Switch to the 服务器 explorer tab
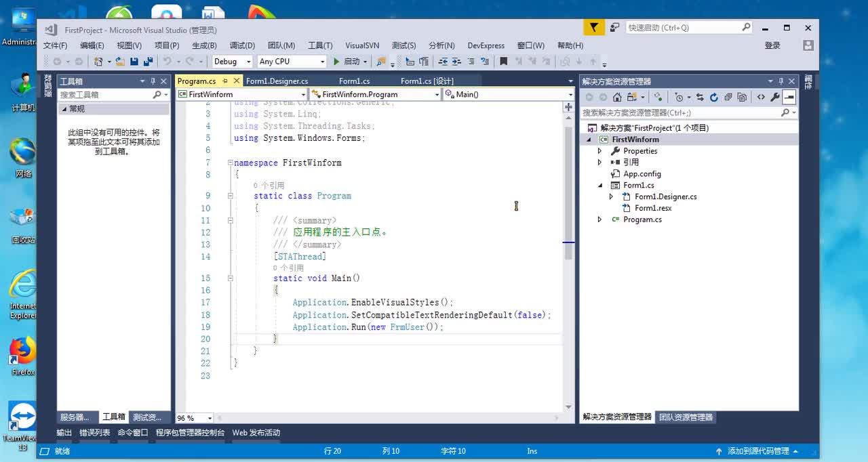868x462 pixels. click(x=75, y=417)
